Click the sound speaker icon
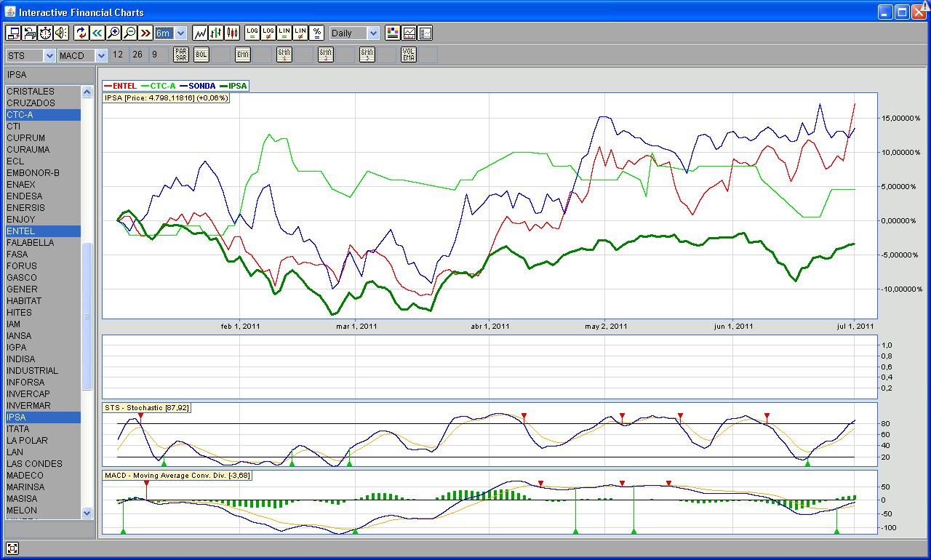This screenshot has height=560, width=931. (60, 33)
